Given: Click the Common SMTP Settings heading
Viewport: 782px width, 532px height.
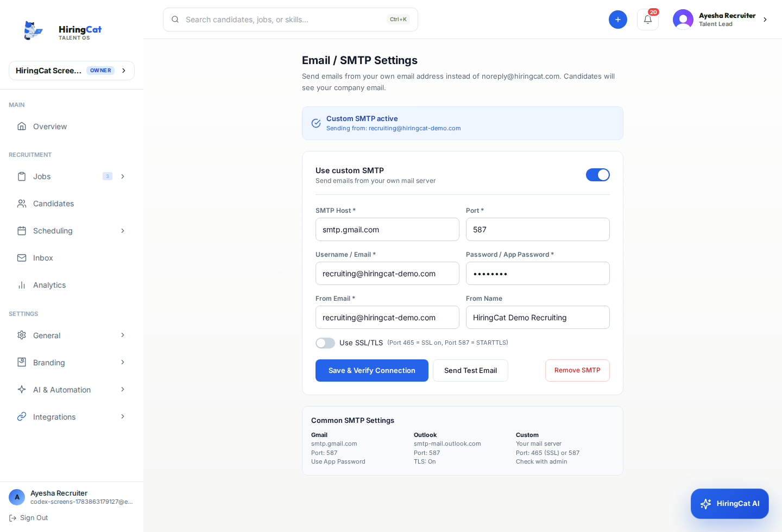Looking at the screenshot, I should pyautogui.click(x=352, y=421).
